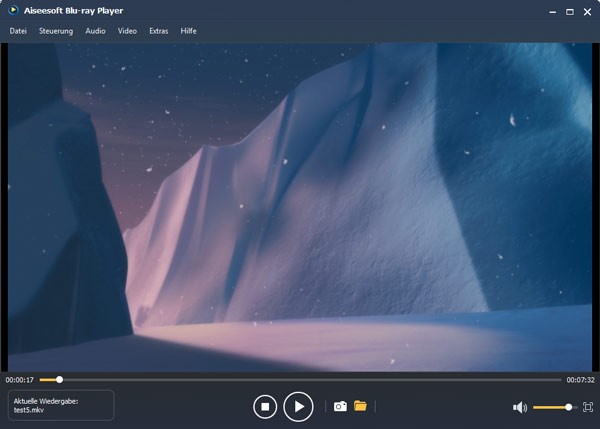The width and height of the screenshot is (600, 429).
Task: Open the Audio menu
Action: 95,31
